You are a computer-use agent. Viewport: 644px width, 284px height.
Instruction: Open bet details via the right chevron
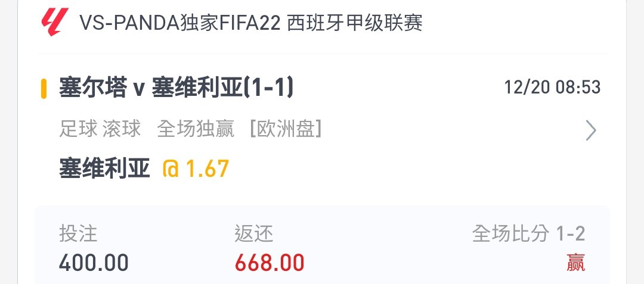tap(591, 130)
